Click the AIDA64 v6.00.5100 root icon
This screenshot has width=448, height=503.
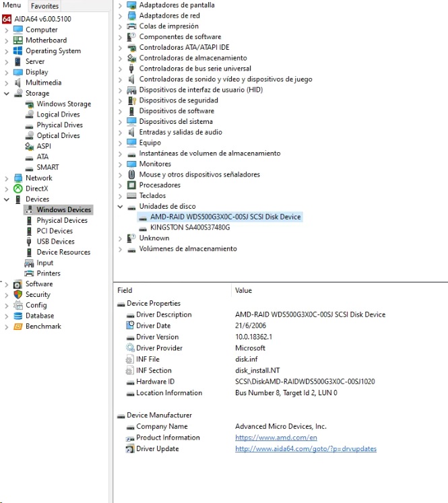point(7,19)
